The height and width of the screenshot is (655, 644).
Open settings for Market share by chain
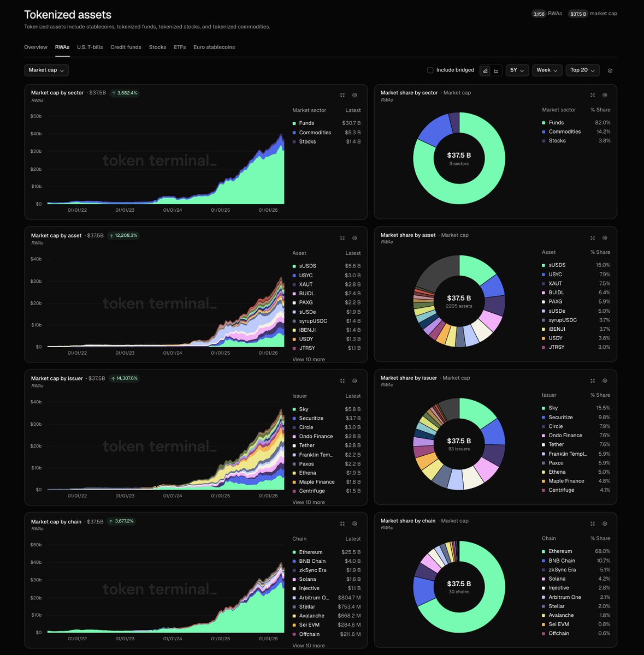(605, 524)
